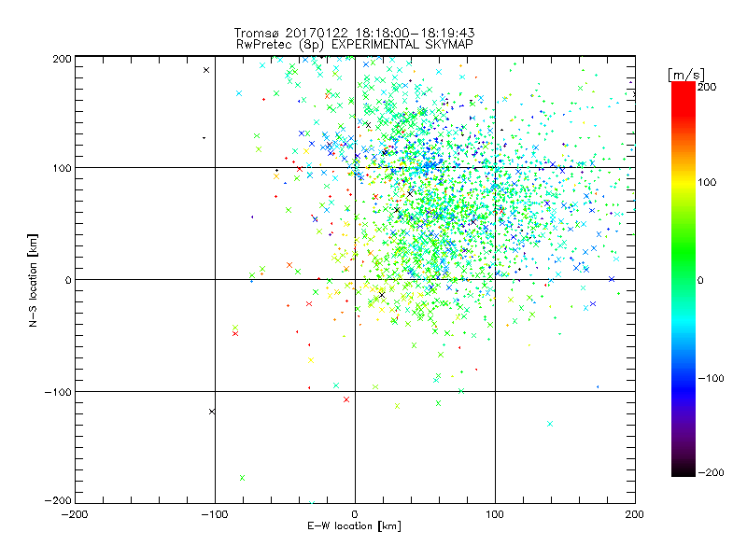Click the y-axis tick label 0
The image size is (747, 560).
click(68, 280)
